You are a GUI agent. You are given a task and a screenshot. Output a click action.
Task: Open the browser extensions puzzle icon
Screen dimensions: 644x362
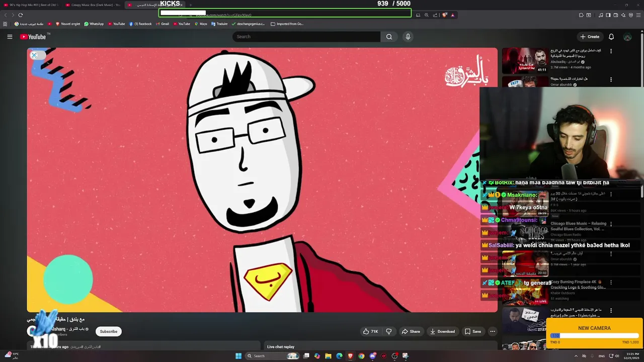[581, 15]
